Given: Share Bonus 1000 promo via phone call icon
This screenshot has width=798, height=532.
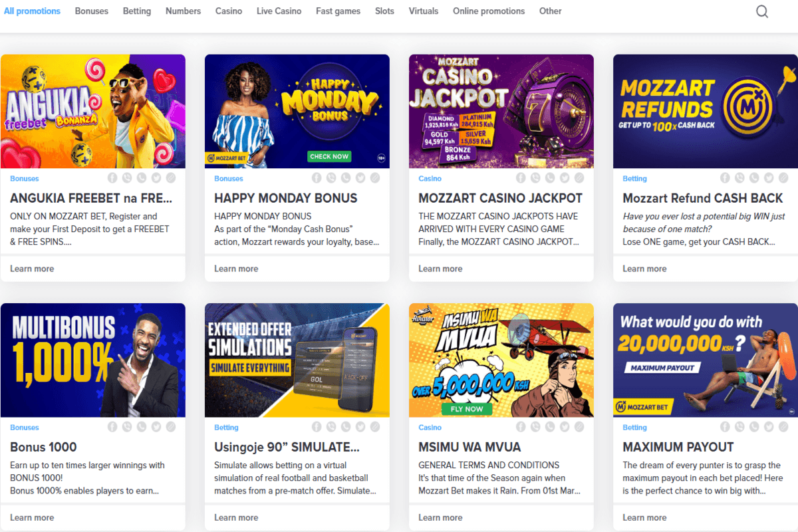Looking at the screenshot, I should click(x=142, y=427).
